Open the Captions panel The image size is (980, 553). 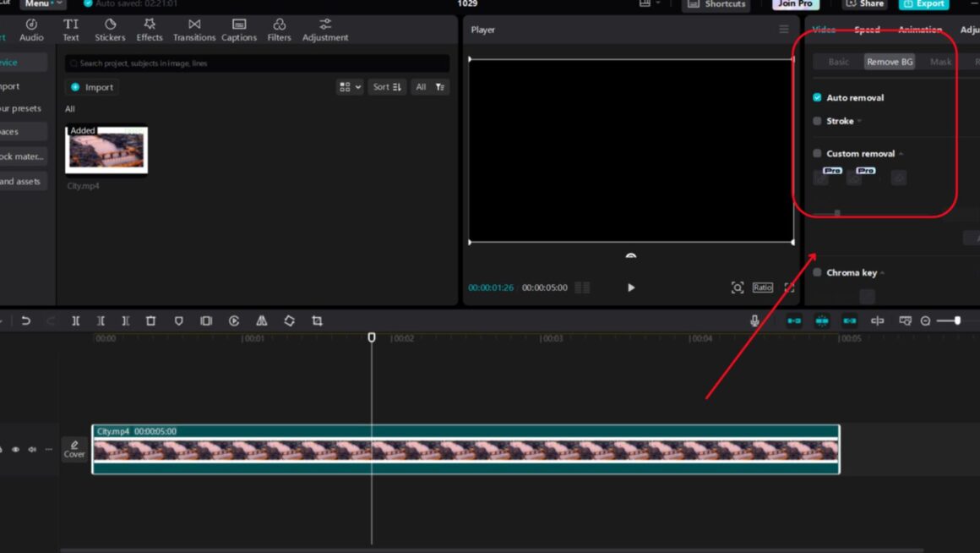click(x=239, y=30)
